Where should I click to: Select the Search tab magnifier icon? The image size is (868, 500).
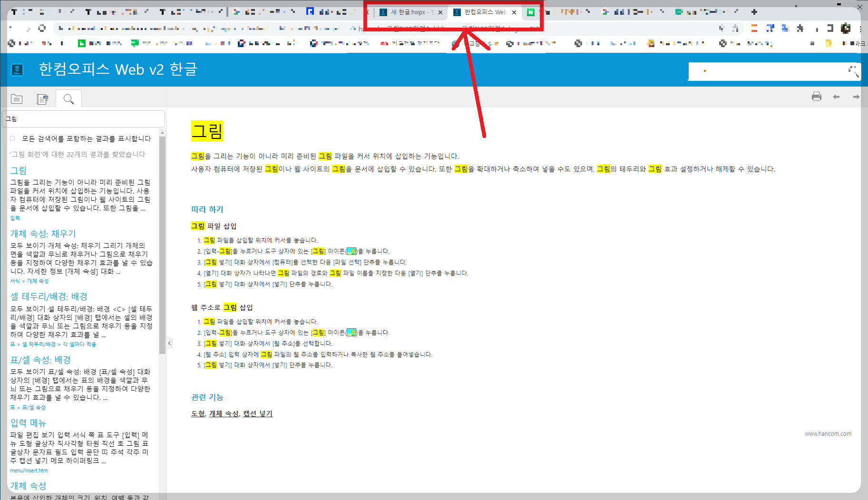click(68, 99)
